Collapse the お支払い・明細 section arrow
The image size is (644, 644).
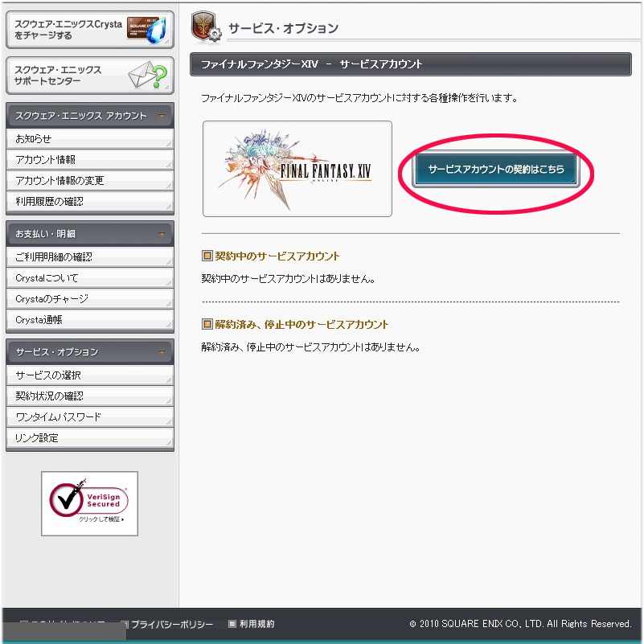pos(162,234)
